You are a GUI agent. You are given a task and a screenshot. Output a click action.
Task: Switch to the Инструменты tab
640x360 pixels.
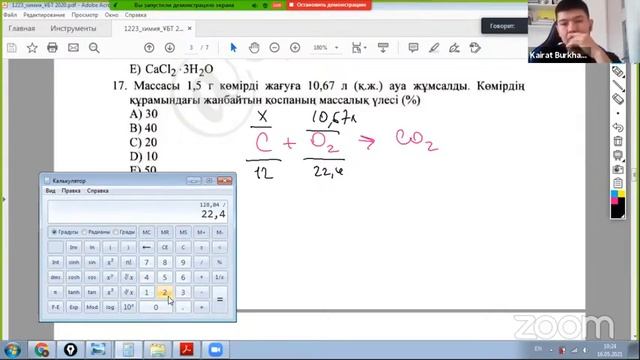coord(73,29)
